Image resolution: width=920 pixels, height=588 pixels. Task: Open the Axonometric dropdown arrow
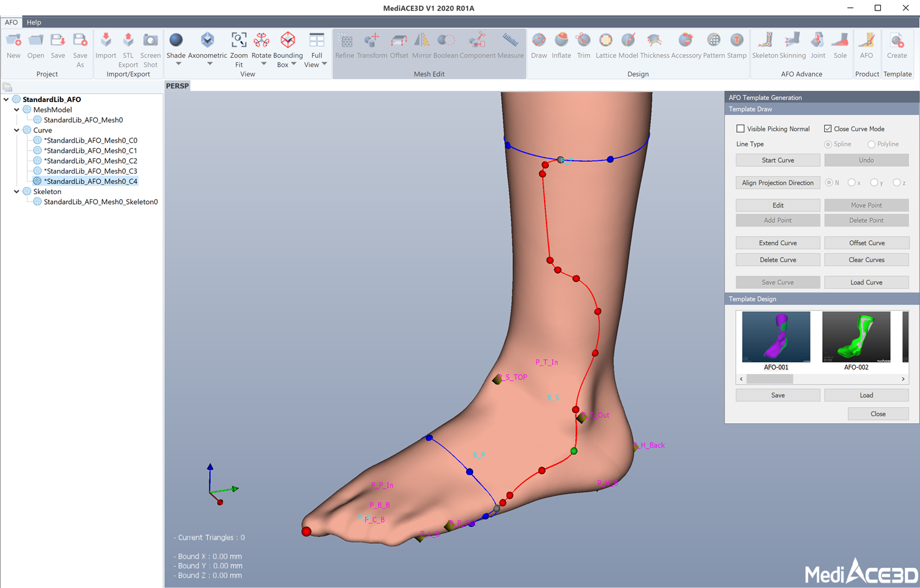210,63
